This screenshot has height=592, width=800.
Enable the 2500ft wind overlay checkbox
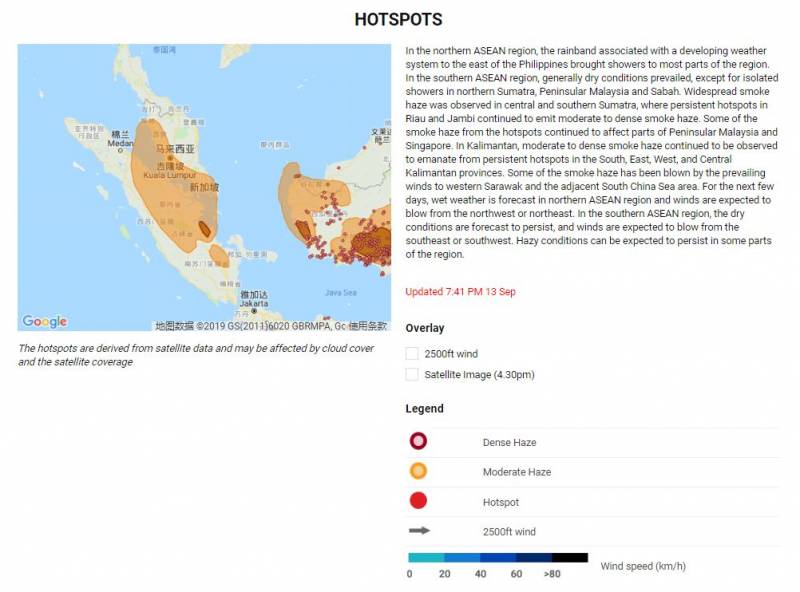[412, 353]
